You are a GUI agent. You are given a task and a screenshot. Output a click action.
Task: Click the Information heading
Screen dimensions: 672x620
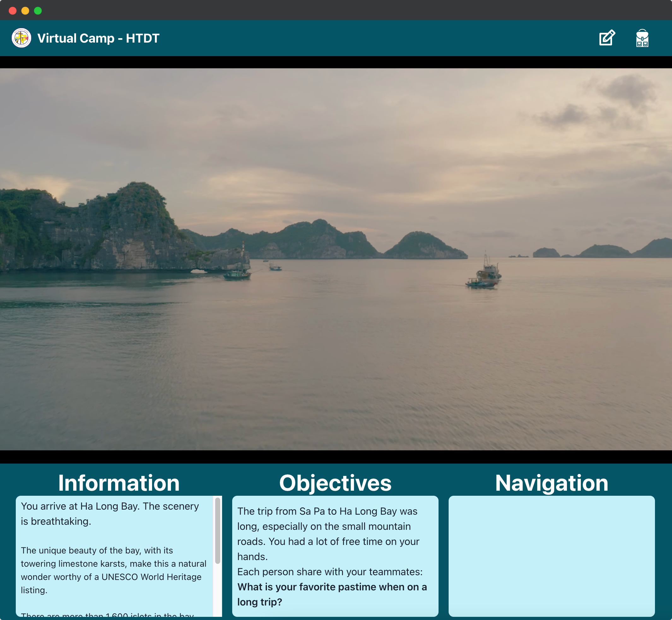119,483
